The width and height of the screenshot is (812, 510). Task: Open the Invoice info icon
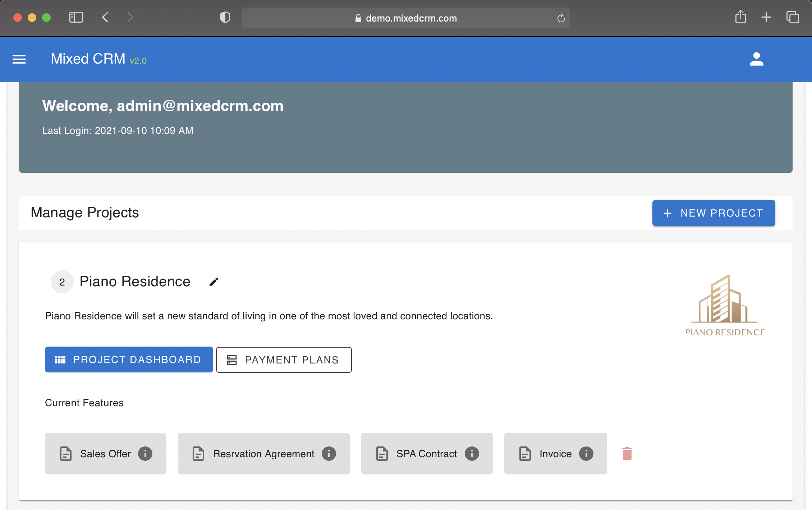tap(586, 454)
